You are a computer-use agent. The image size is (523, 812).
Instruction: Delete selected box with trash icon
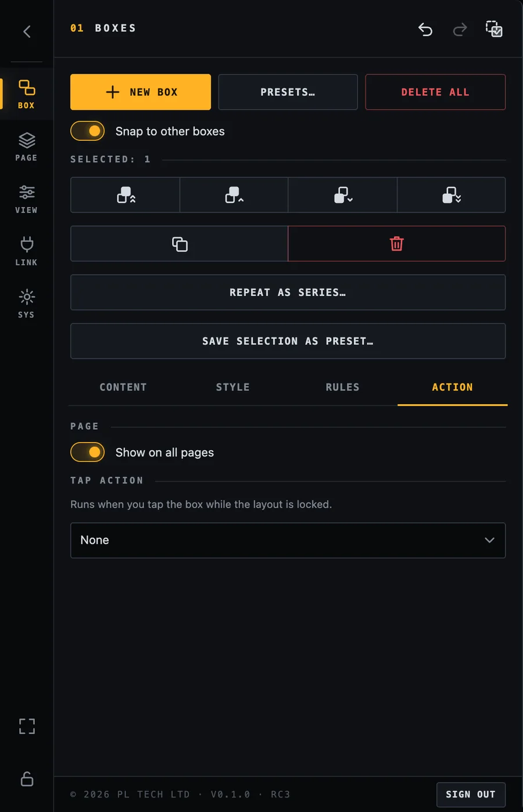point(397,244)
